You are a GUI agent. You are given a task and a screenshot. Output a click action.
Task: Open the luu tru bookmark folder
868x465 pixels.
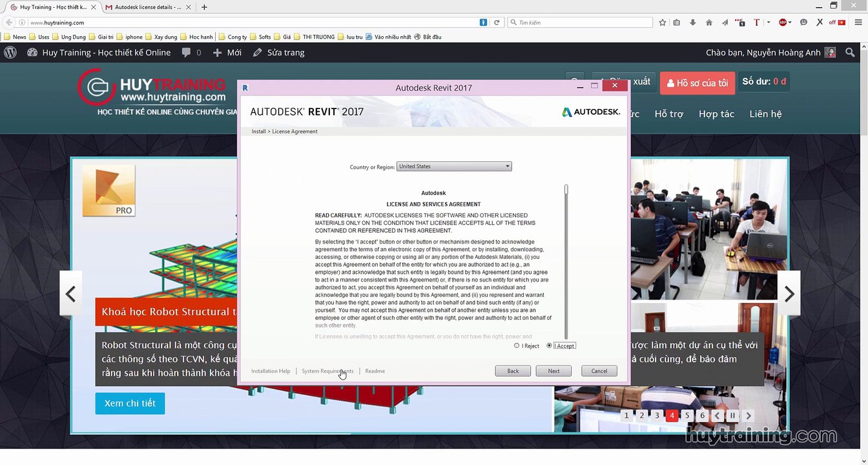351,37
